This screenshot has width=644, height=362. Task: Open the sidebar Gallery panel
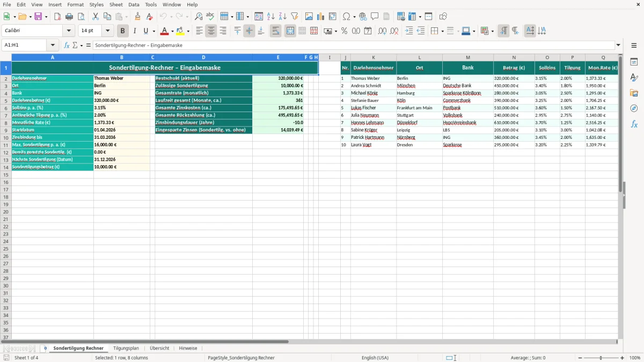pyautogui.click(x=634, y=93)
